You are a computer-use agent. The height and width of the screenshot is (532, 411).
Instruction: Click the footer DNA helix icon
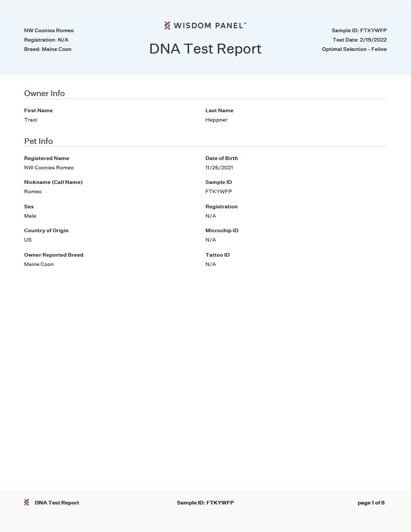click(x=26, y=502)
